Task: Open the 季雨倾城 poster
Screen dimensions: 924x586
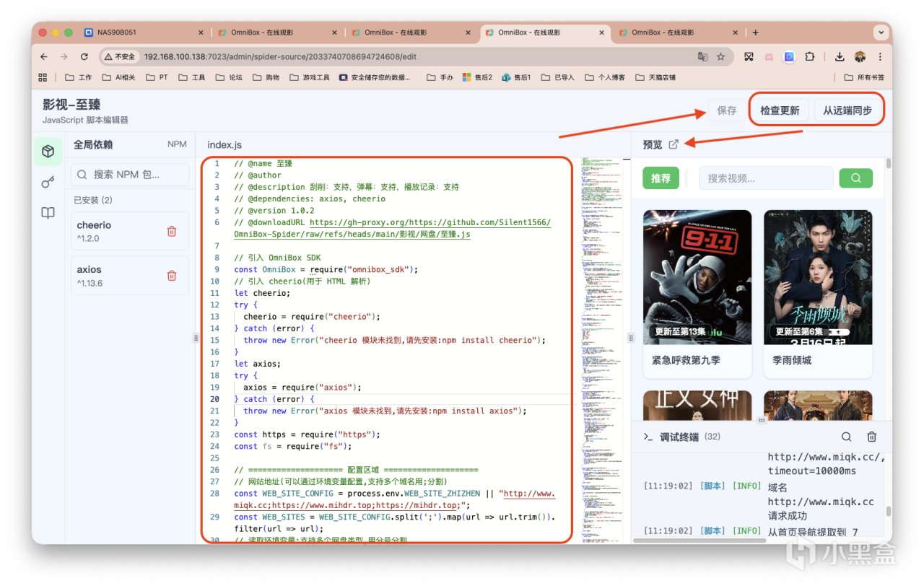Action: (x=818, y=277)
